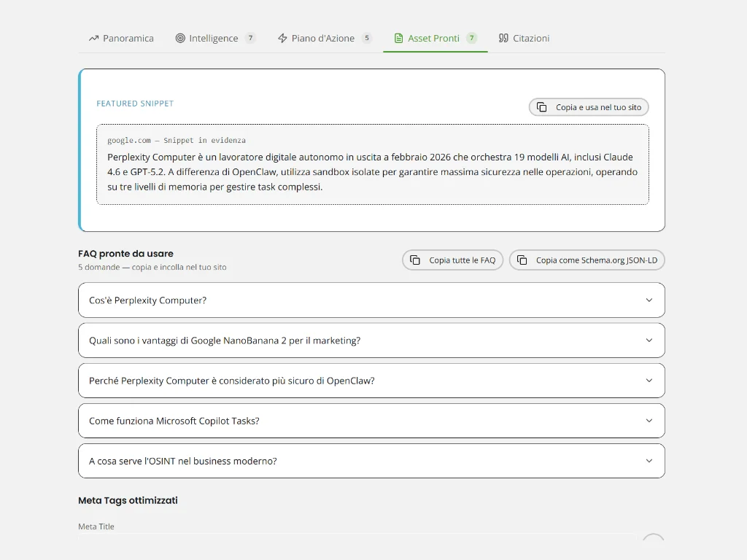This screenshot has height=560, width=747.
Task: Click "5 domande — copia e incolla" subtitle
Action: coord(152,267)
